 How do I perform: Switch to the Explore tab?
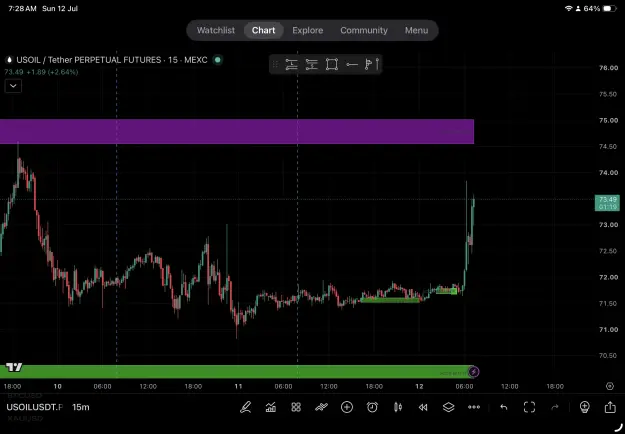[308, 30]
